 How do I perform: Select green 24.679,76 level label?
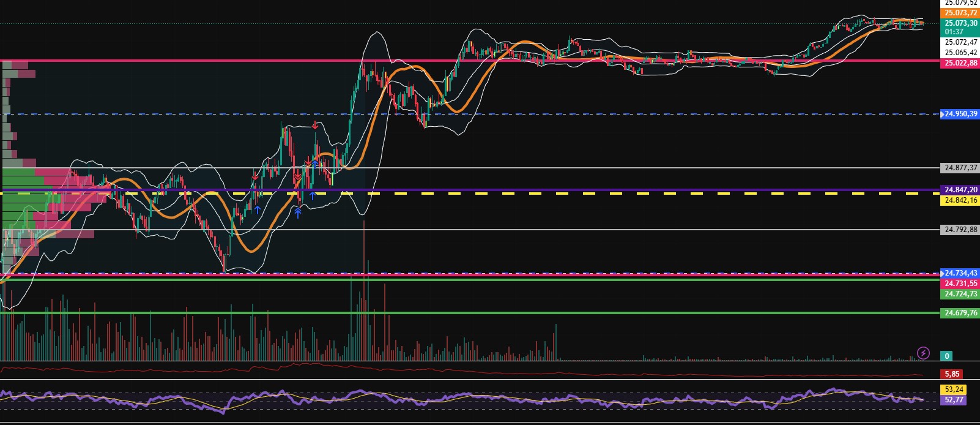pyautogui.click(x=960, y=313)
